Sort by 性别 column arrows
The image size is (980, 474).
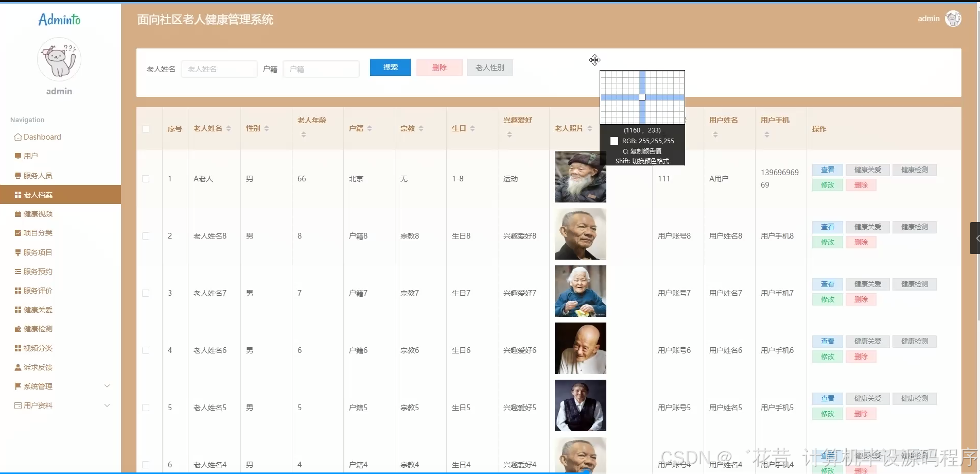[x=267, y=128]
